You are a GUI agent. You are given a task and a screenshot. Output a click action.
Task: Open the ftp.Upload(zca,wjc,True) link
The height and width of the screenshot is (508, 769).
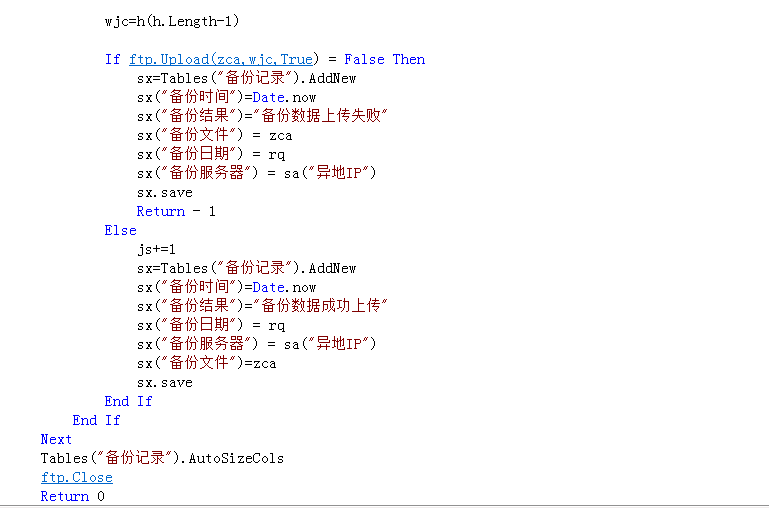tap(221, 59)
